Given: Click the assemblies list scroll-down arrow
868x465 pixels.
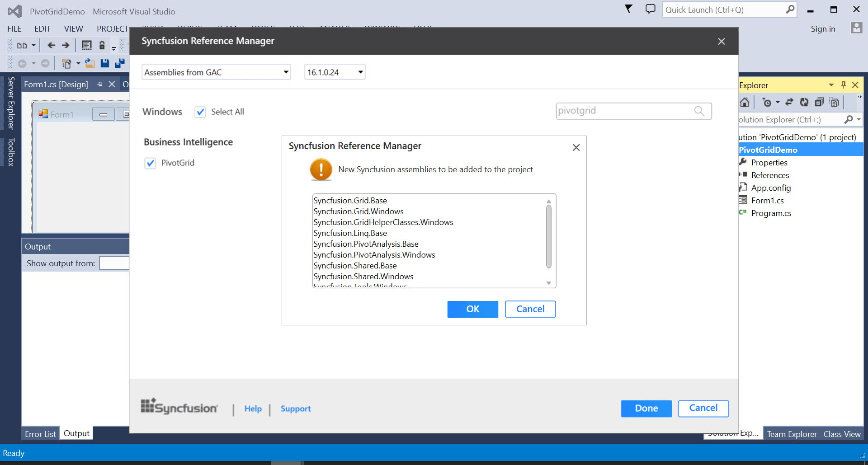Looking at the screenshot, I should coord(549,283).
